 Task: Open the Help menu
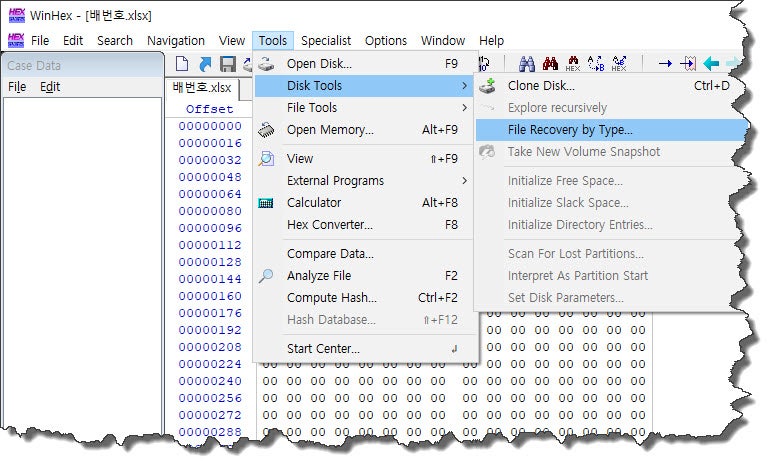[x=491, y=41]
